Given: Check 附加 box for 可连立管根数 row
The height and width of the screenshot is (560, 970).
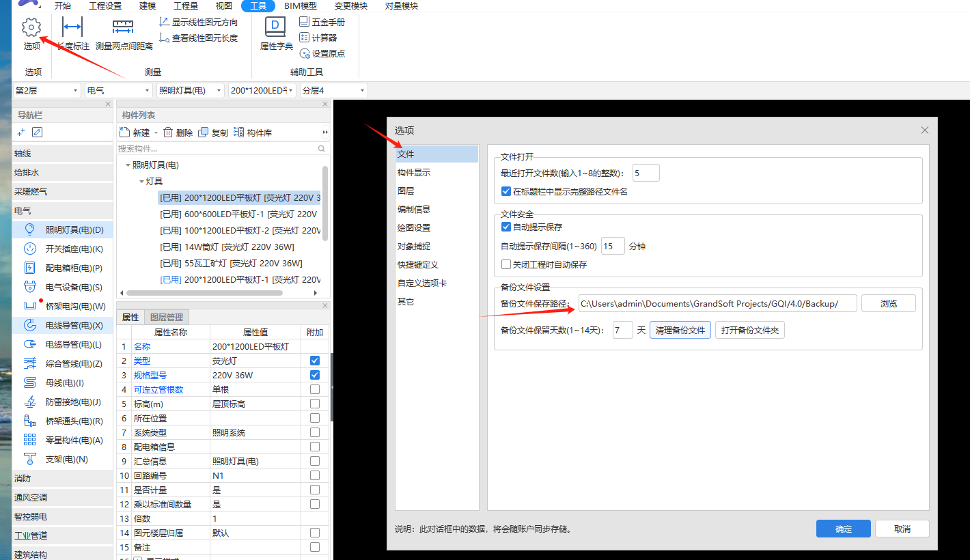Looking at the screenshot, I should (x=315, y=389).
